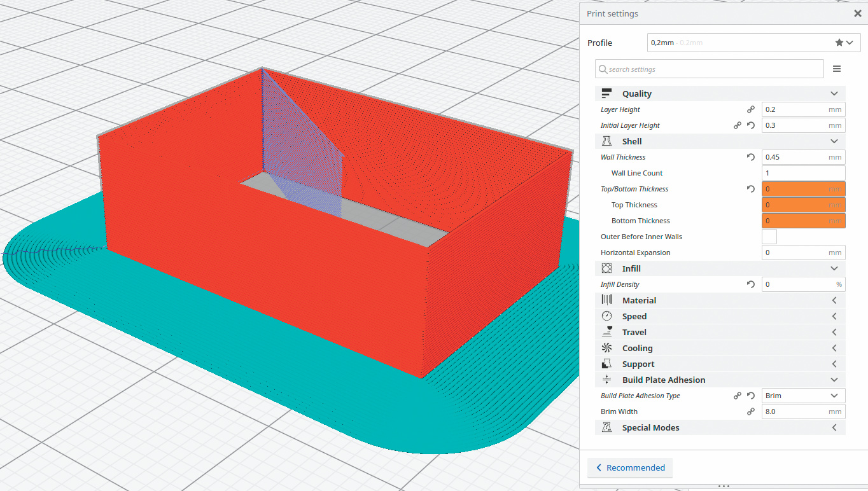Click the search settings field

pos(710,69)
